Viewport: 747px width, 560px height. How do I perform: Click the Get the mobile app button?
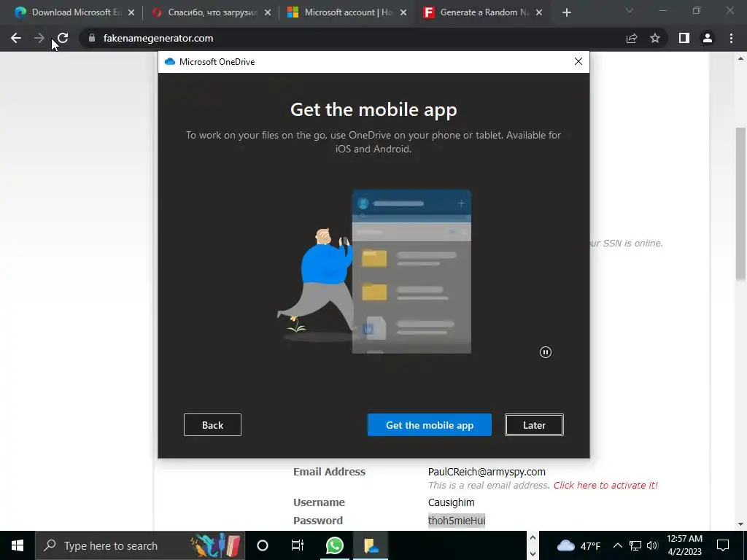[x=429, y=425]
